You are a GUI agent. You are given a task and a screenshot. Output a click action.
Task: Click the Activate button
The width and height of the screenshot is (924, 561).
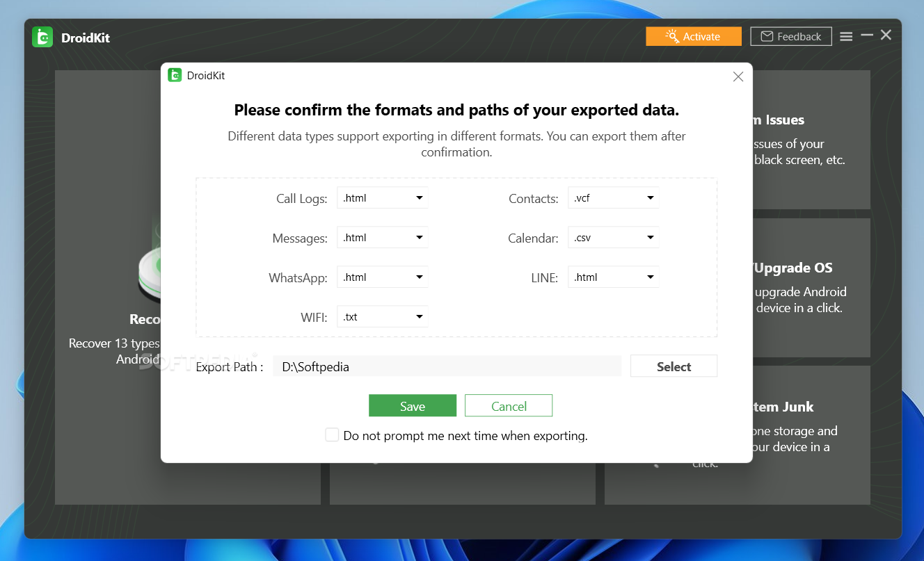694,36
